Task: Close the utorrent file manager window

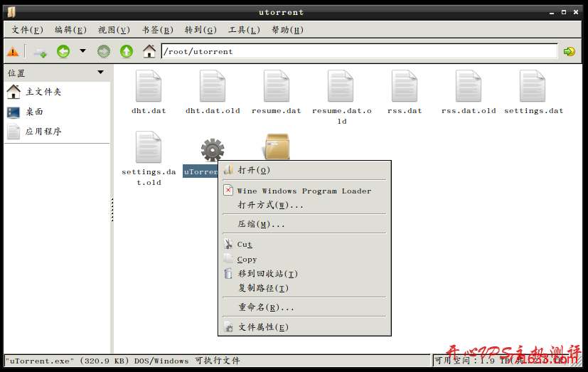Action: 576,12
